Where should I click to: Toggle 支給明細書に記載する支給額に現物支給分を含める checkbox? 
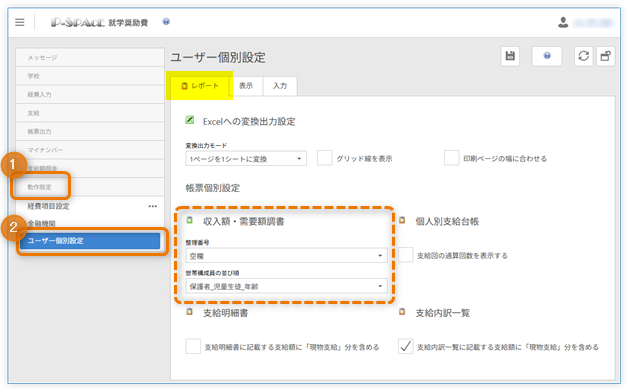click(193, 346)
